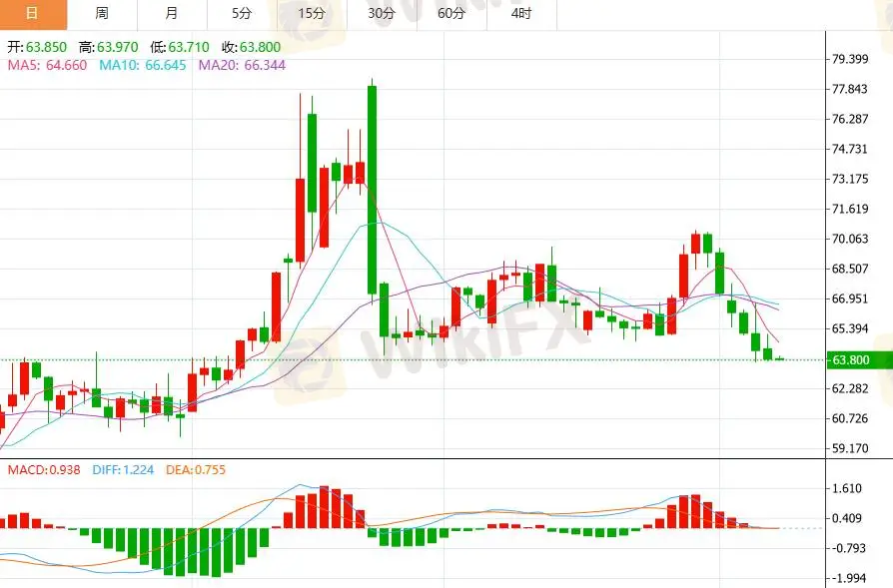Click the close price 收:63.800
893x588 pixels.
tap(251, 47)
